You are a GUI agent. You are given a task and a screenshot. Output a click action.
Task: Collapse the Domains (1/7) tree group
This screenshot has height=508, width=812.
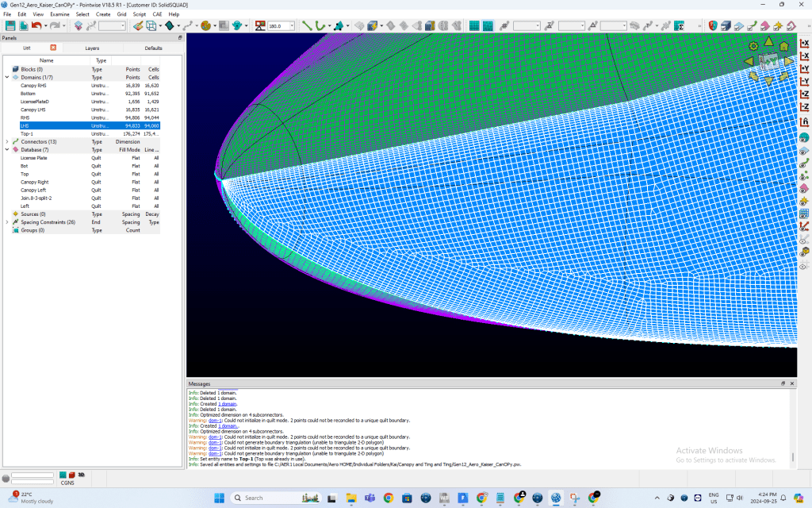7,77
